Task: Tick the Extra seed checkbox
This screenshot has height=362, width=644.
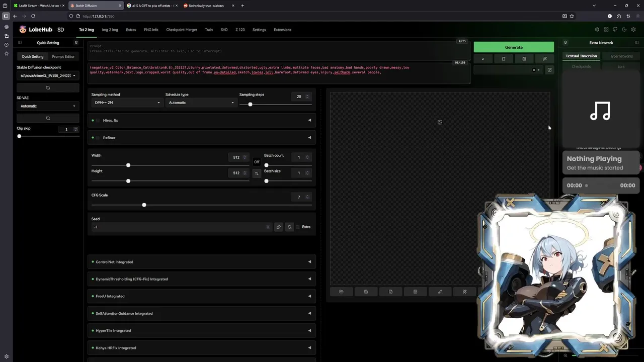Action: pos(298,227)
